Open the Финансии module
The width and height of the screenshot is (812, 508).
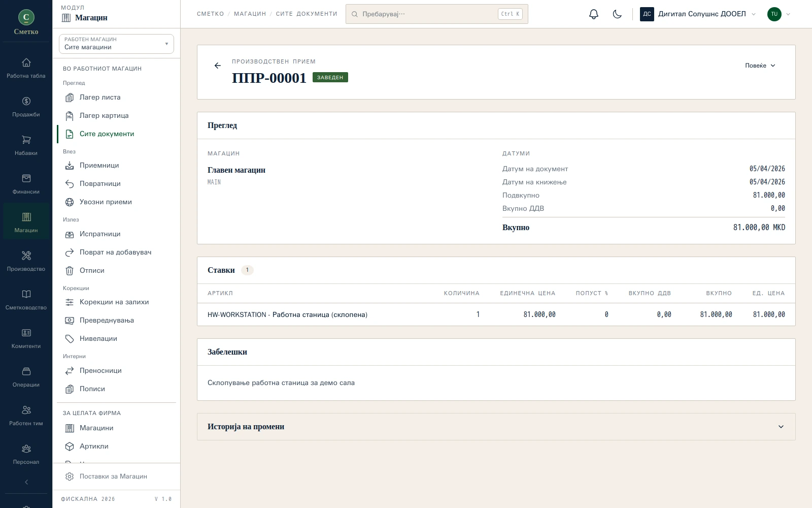coord(26,184)
